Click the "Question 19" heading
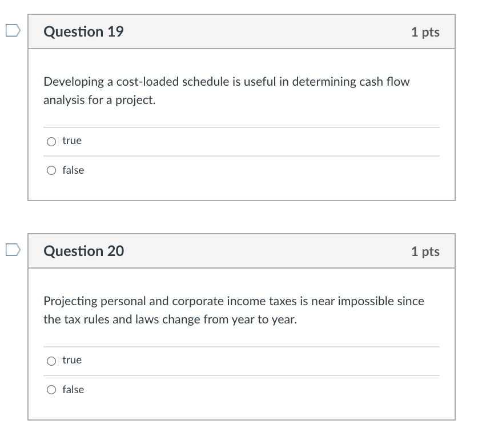Viewport: 482px width, 448px height. tap(83, 32)
